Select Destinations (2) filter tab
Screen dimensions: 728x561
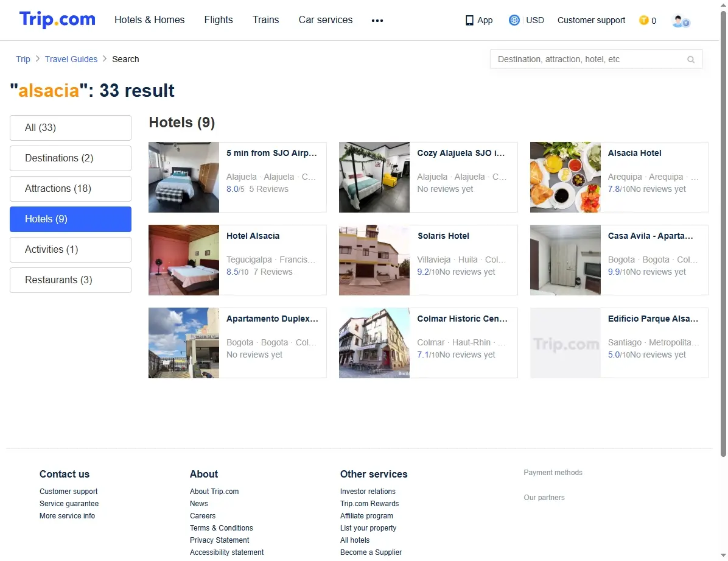click(x=71, y=158)
